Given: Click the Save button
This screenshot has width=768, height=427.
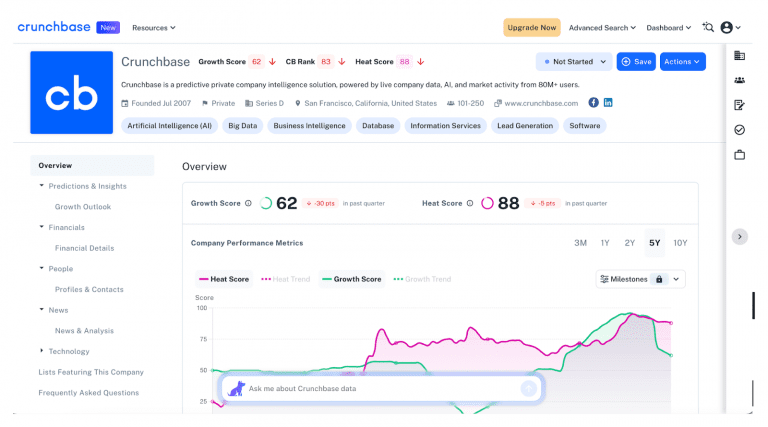Looking at the screenshot, I should (x=636, y=62).
